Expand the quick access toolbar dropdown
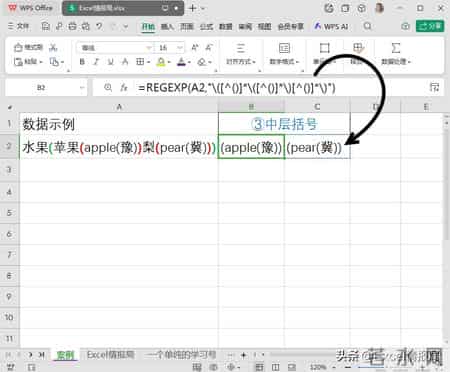Screen dimensions: 450x372 [126, 26]
